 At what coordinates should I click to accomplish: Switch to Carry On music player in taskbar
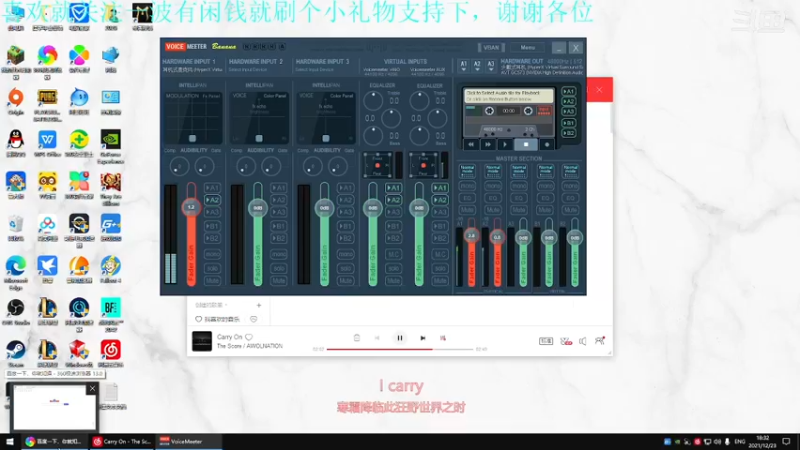122,441
